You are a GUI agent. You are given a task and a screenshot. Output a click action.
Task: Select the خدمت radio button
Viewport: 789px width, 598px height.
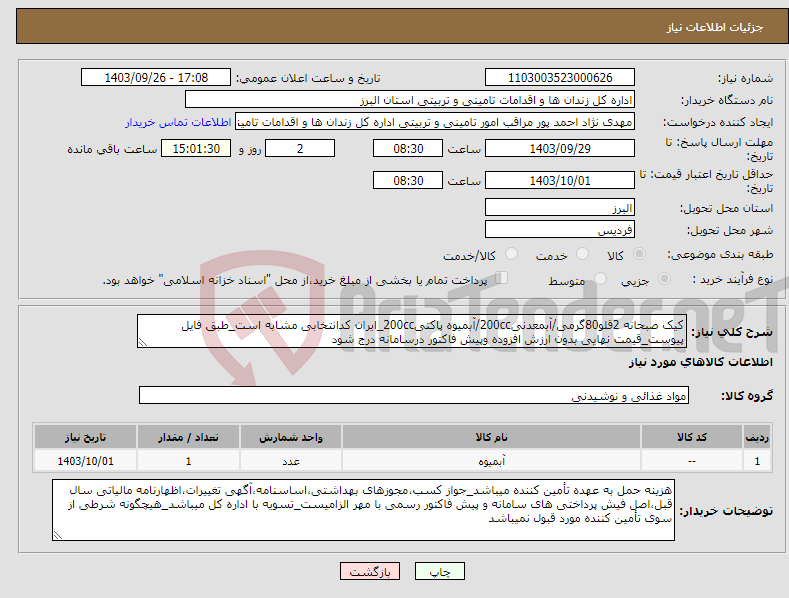582,254
